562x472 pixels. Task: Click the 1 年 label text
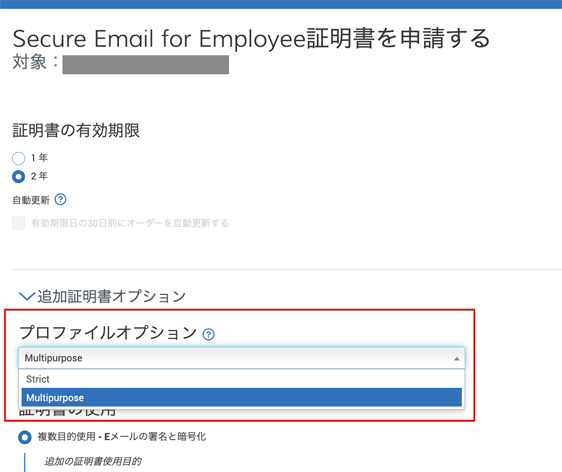click(39, 158)
